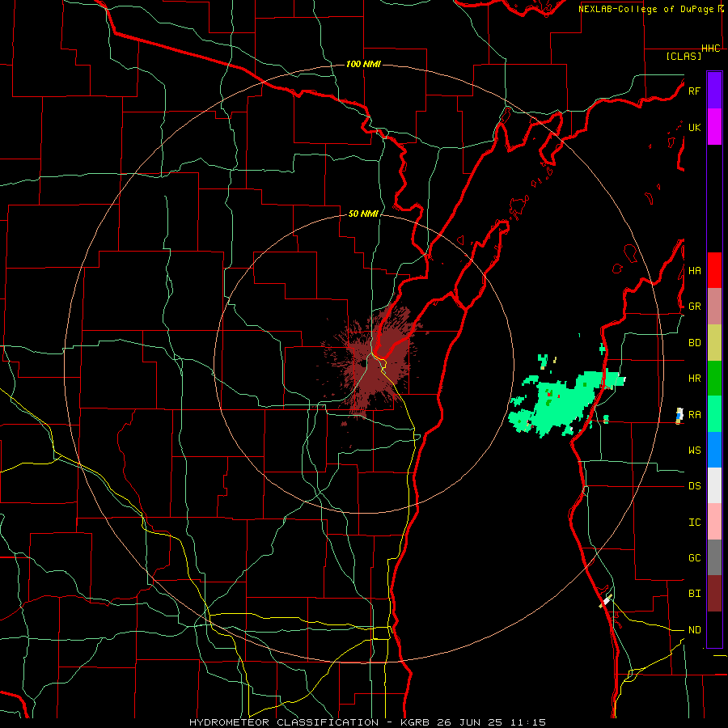Click the HA legend label
This screenshot has height=728, width=728.
click(694, 271)
